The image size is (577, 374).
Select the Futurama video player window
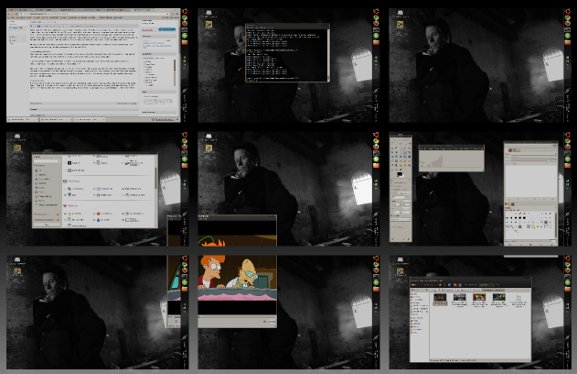click(x=237, y=271)
